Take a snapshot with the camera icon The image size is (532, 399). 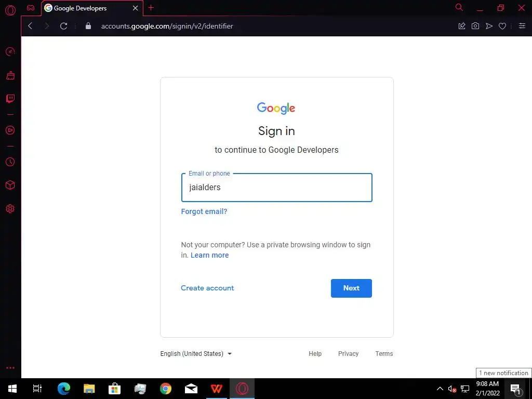click(x=475, y=26)
